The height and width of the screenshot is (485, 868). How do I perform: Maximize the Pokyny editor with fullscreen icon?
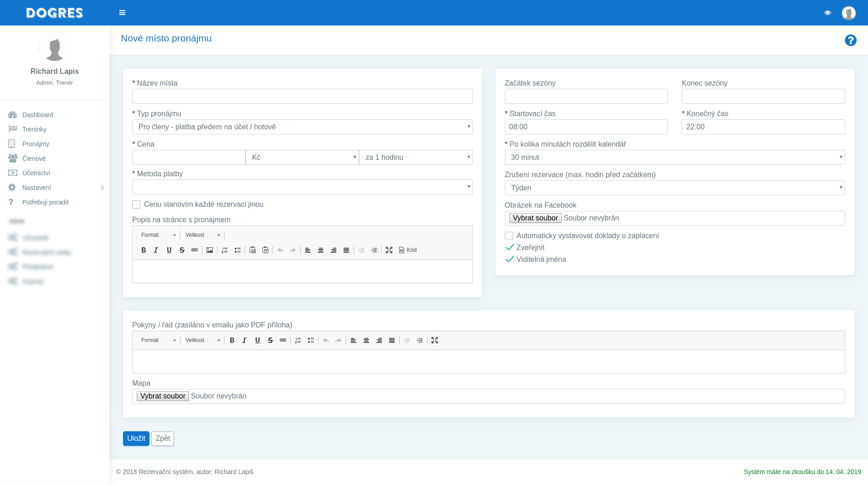tap(435, 340)
